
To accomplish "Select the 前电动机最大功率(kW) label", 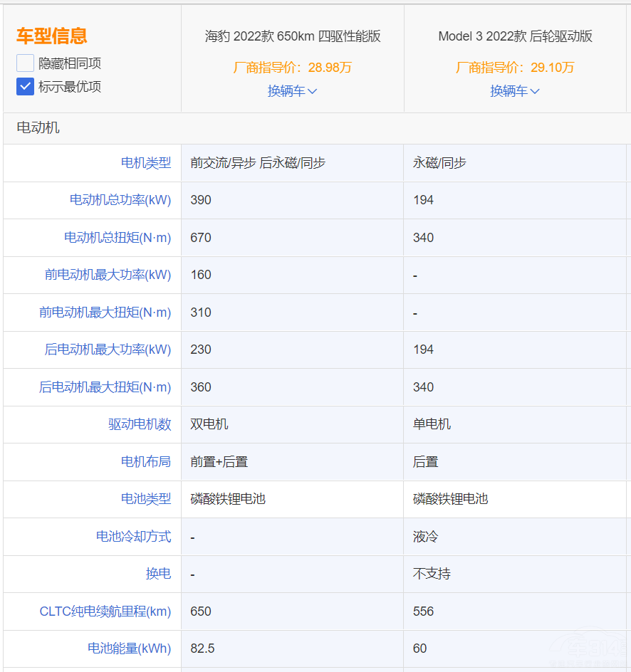I will coord(108,275).
